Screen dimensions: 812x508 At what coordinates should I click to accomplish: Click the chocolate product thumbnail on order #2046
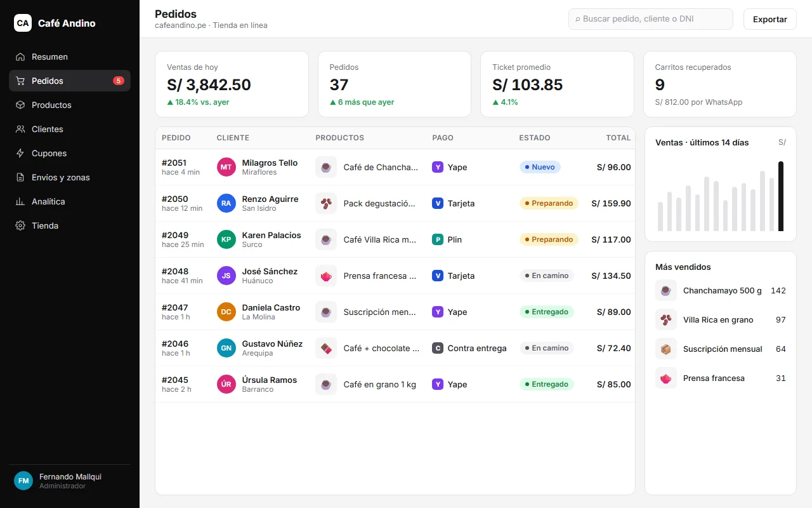tap(326, 348)
